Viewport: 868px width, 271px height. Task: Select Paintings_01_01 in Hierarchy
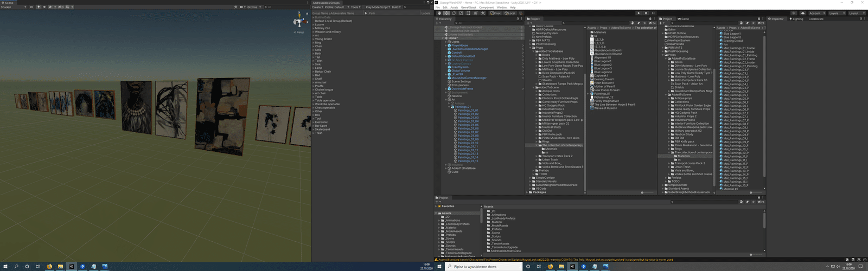click(x=468, y=111)
